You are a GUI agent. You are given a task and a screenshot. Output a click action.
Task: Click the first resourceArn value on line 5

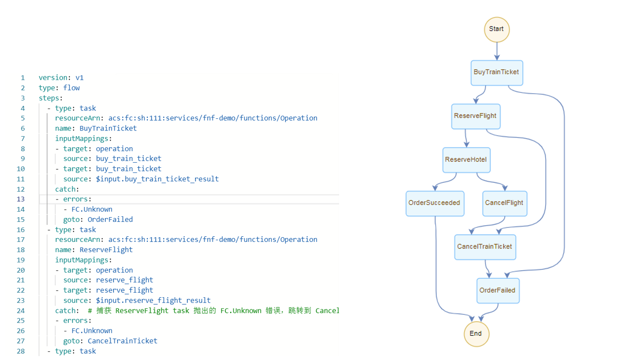[x=213, y=118]
